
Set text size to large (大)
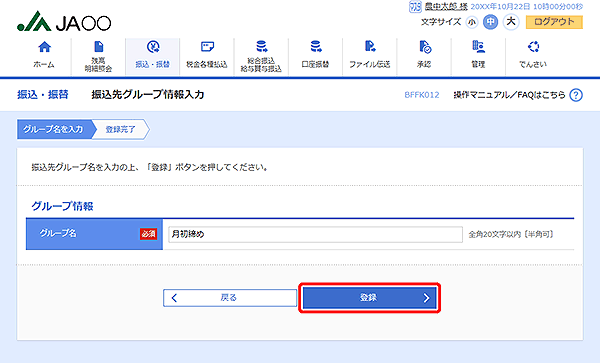[x=511, y=22]
